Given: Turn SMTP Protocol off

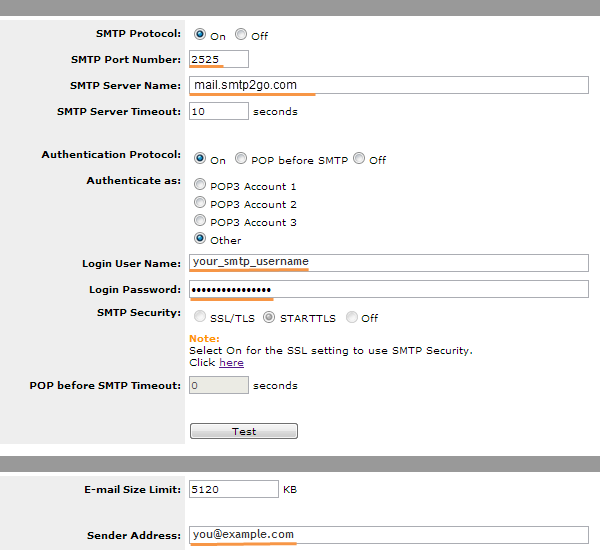Looking at the screenshot, I should pyautogui.click(x=241, y=34).
